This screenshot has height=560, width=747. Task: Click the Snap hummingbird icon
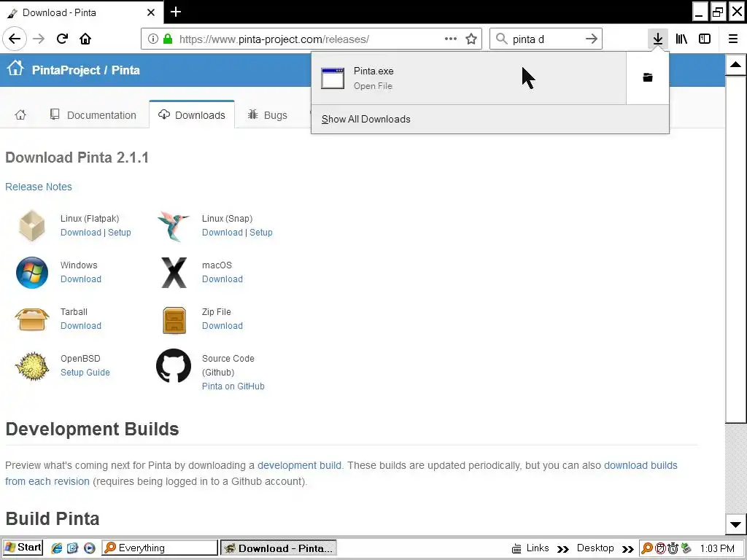[174, 226]
